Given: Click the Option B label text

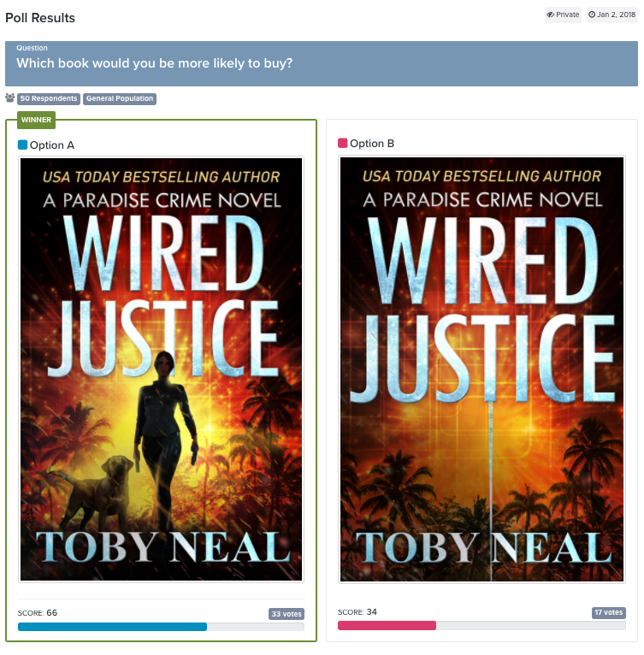Looking at the screenshot, I should pos(372,144).
